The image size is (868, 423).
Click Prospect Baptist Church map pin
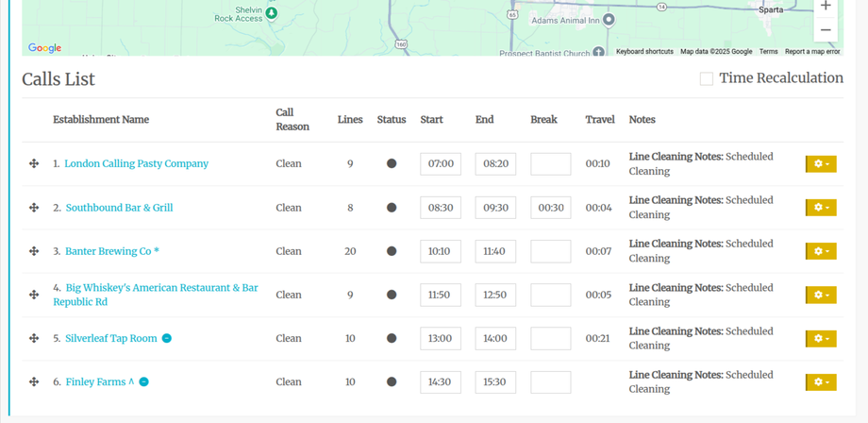pos(598,52)
